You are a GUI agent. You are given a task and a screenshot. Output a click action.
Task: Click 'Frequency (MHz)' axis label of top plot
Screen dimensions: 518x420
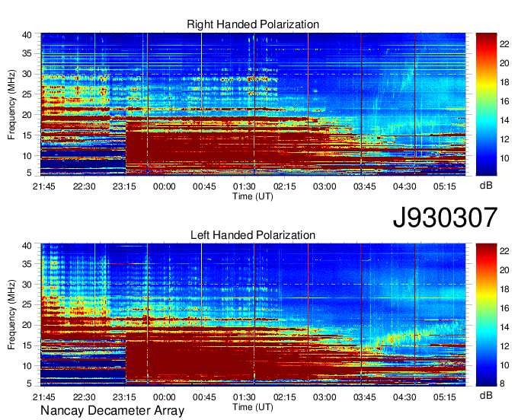tap(11, 104)
